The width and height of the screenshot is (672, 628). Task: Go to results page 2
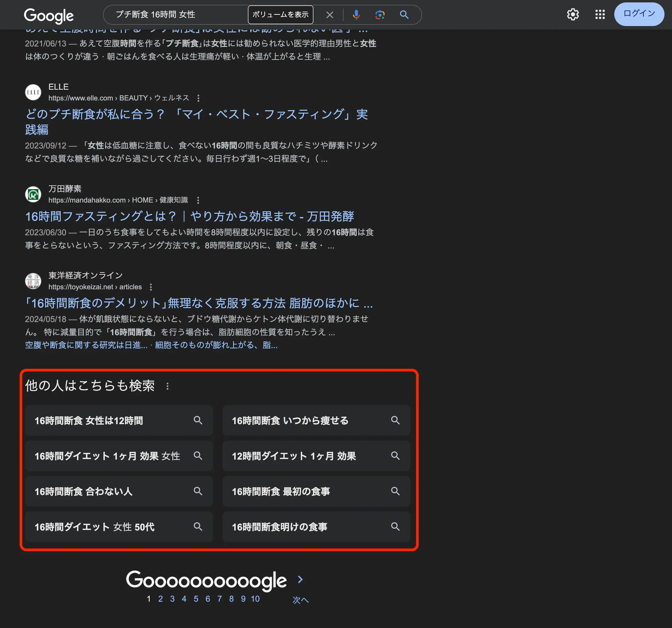[x=161, y=599]
